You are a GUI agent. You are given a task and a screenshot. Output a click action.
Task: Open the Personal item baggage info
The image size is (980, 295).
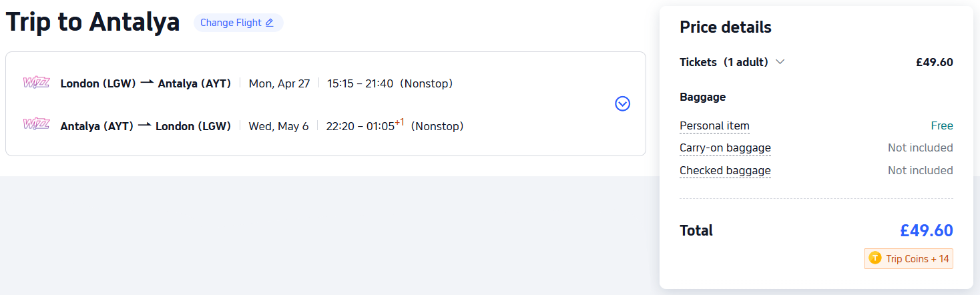tap(714, 125)
